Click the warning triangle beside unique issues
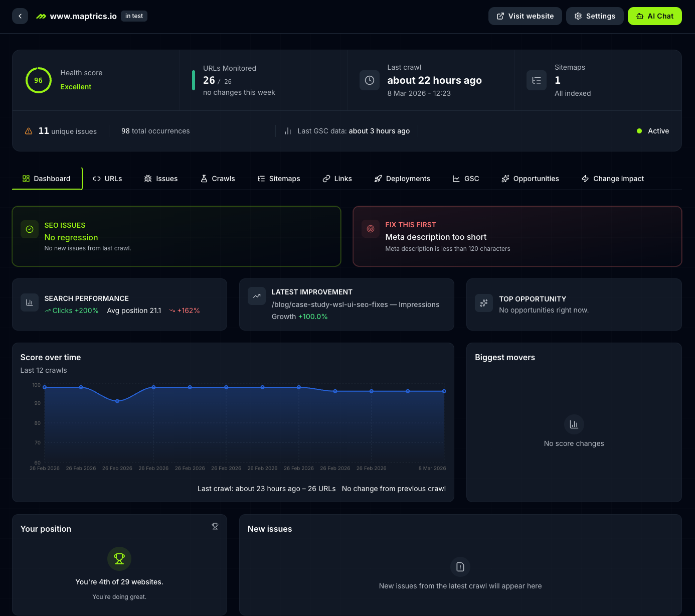 point(29,131)
